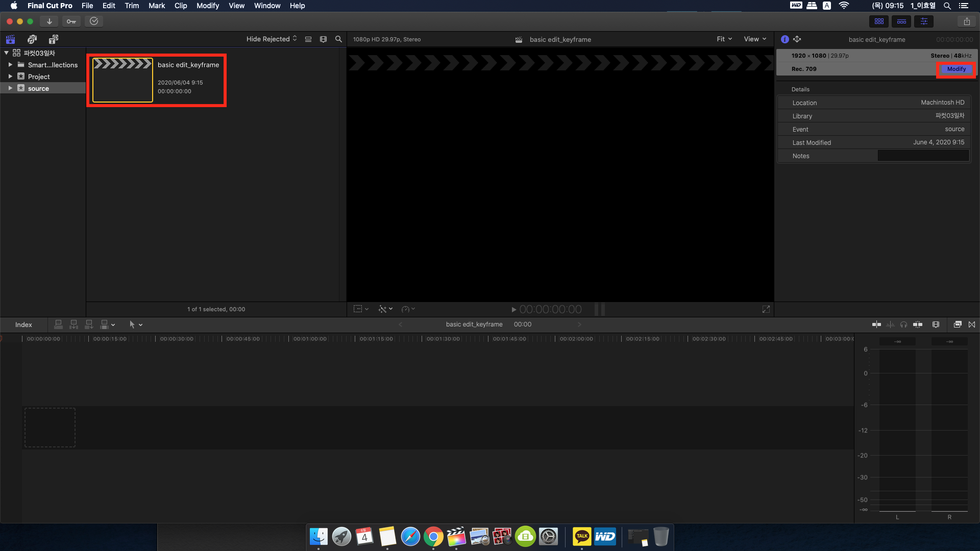Open the edit type options chevron

point(113,325)
